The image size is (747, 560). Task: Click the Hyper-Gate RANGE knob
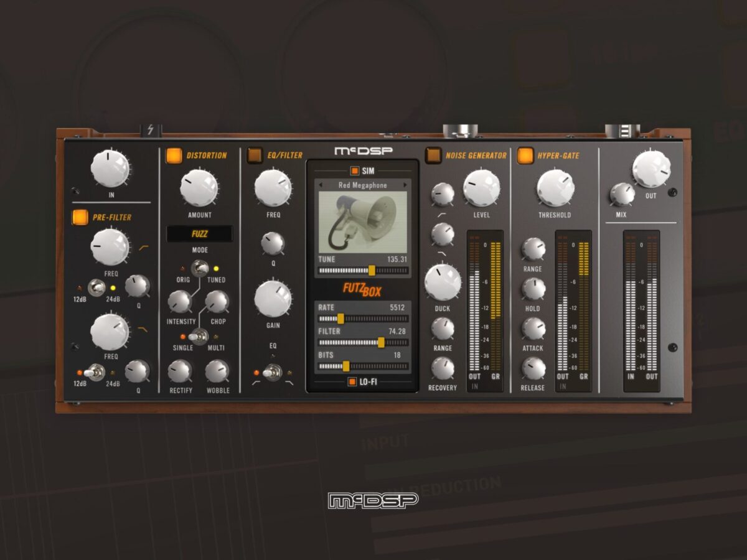coord(533,249)
